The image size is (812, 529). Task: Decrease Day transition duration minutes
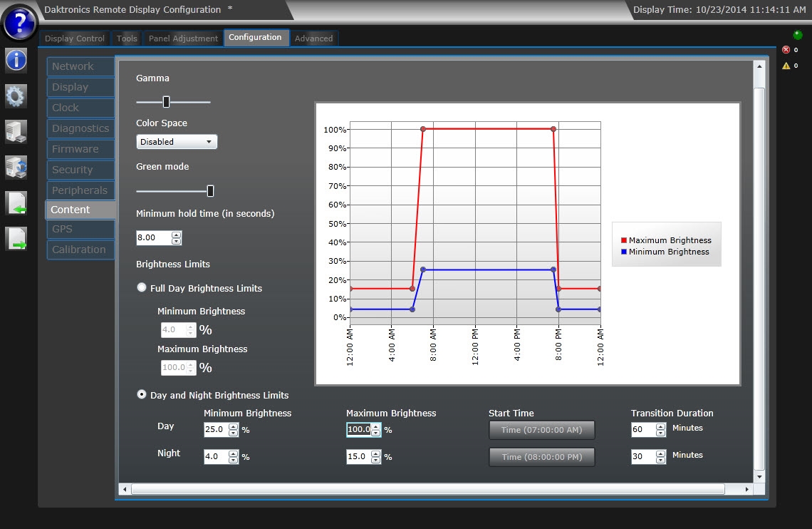(x=660, y=433)
